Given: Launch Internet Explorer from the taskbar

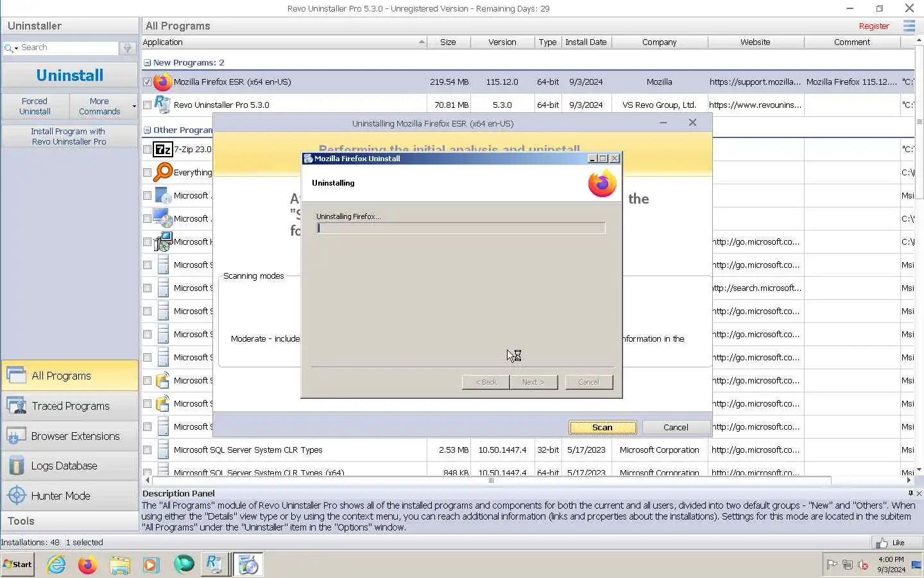Looking at the screenshot, I should [x=56, y=565].
